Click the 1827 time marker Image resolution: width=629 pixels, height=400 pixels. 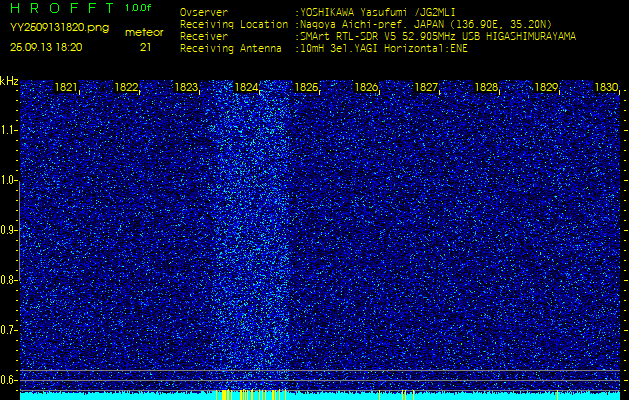426,87
